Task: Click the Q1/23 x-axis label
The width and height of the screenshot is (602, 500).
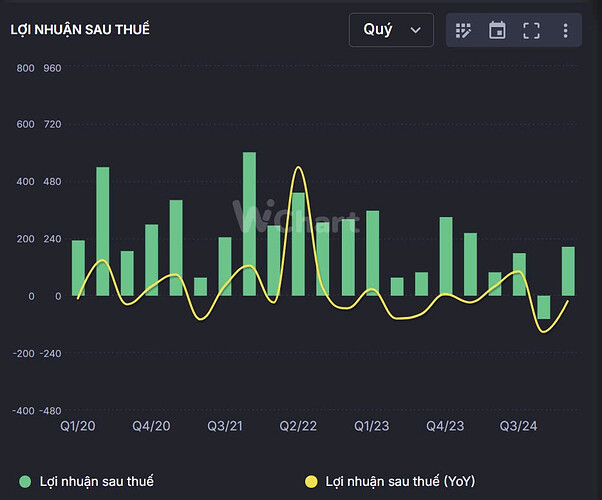Action: [371, 426]
